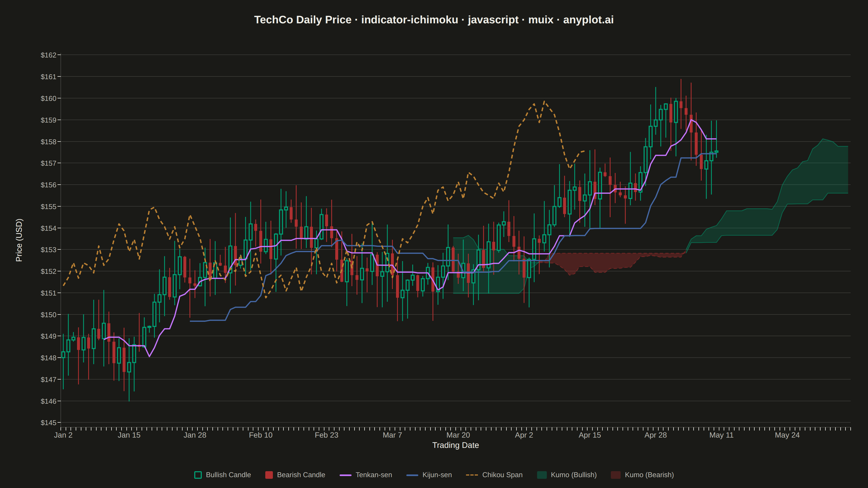Click the $148 y-axis label
This screenshot has height=488, width=868.
pyautogui.click(x=49, y=358)
